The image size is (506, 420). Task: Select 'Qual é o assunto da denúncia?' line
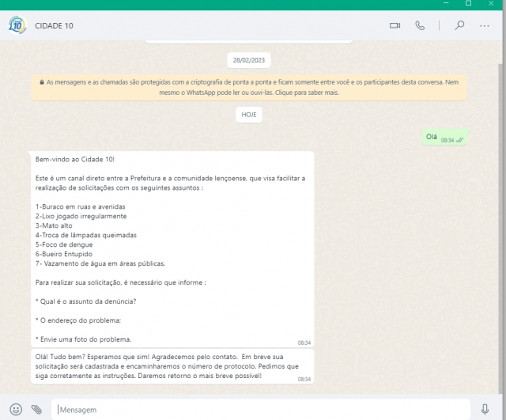pyautogui.click(x=86, y=301)
